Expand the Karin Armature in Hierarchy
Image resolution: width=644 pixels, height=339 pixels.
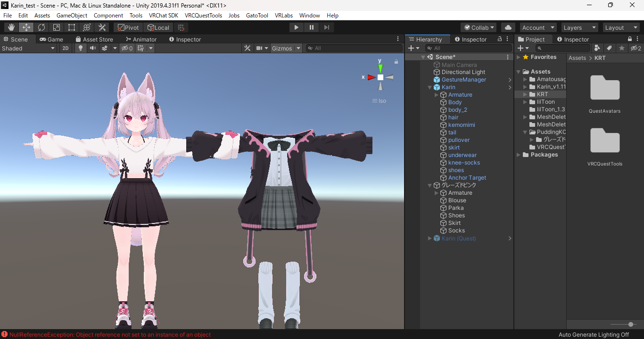click(436, 94)
